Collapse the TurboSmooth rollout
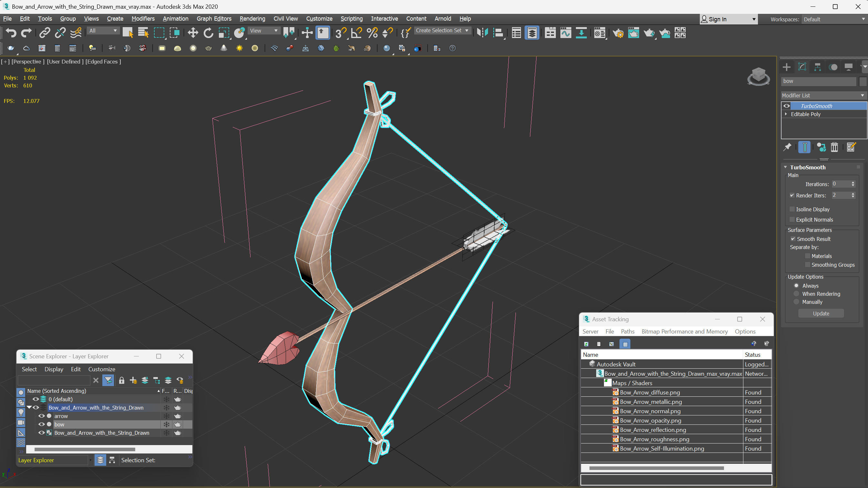868x488 pixels. (x=785, y=167)
